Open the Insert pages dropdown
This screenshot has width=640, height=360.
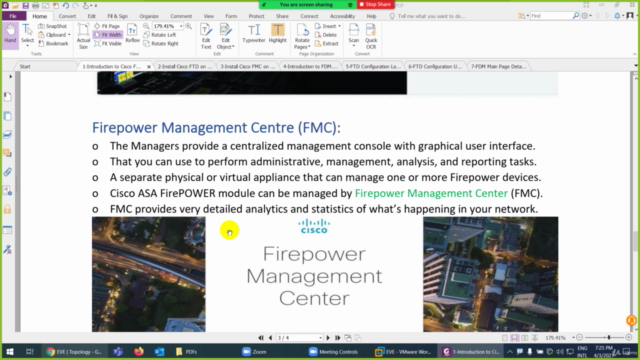328,26
